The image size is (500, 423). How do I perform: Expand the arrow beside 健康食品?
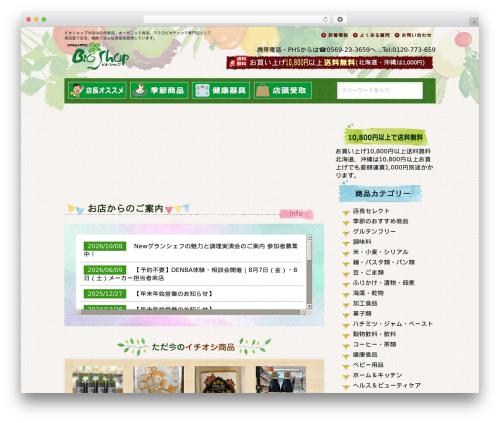[x=346, y=356]
